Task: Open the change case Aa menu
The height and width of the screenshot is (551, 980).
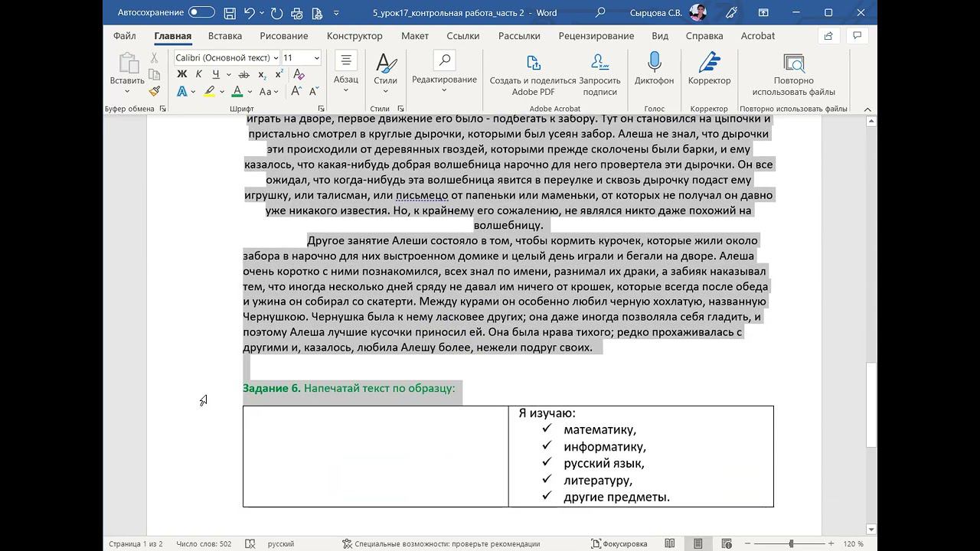Action: pyautogui.click(x=269, y=92)
